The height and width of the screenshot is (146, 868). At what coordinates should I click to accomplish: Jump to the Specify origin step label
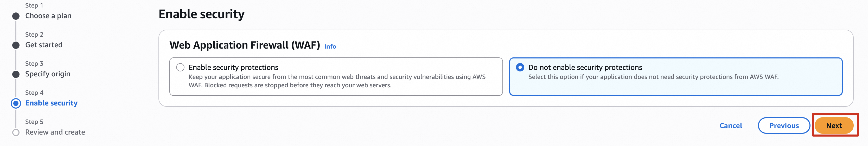coord(48,74)
